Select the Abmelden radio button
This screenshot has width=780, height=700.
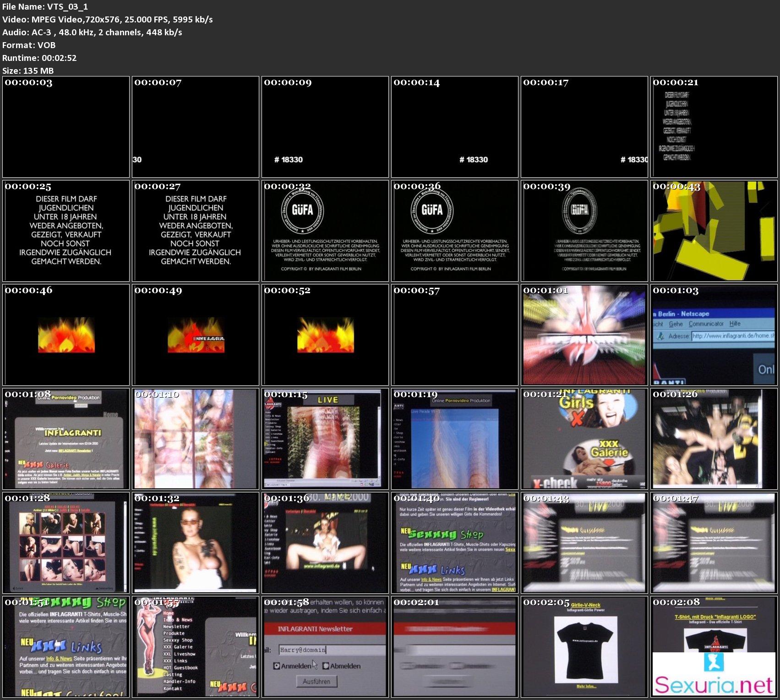(326, 666)
